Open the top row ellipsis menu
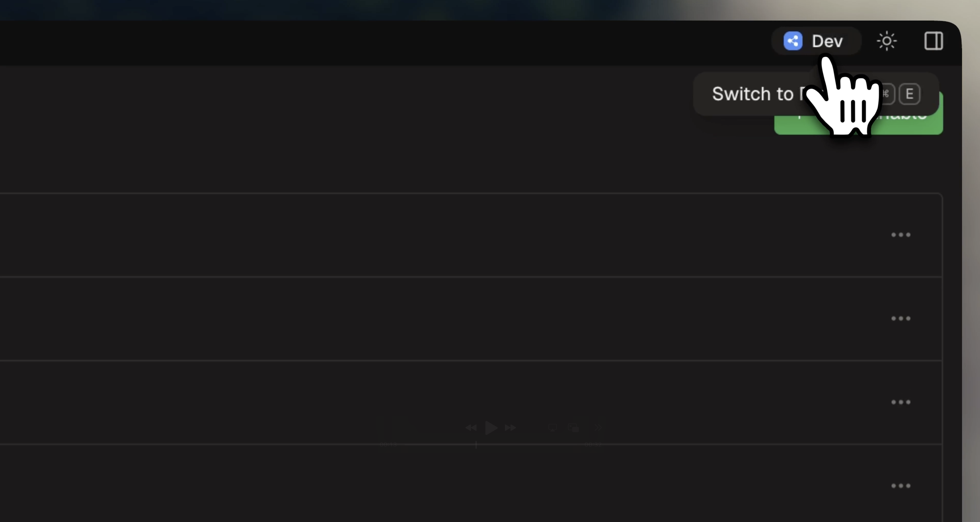The image size is (980, 522). click(900, 235)
